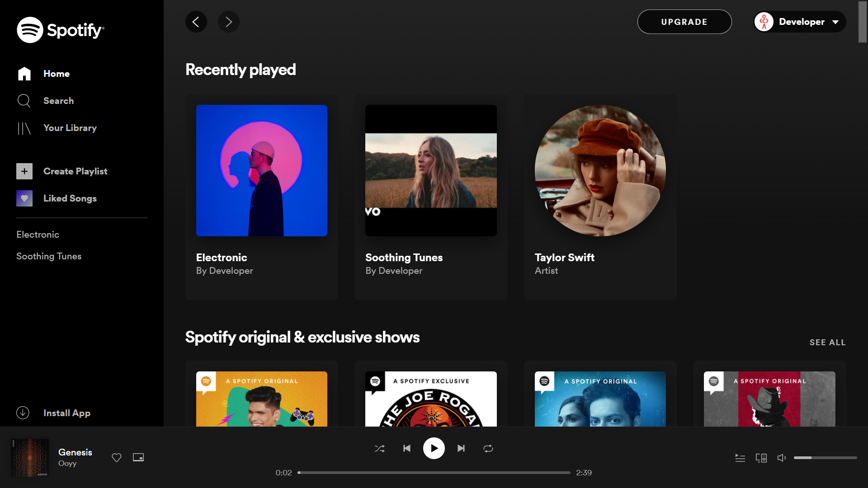Image resolution: width=868 pixels, height=488 pixels.
Task: Click the UPGRADE button
Action: pos(684,22)
